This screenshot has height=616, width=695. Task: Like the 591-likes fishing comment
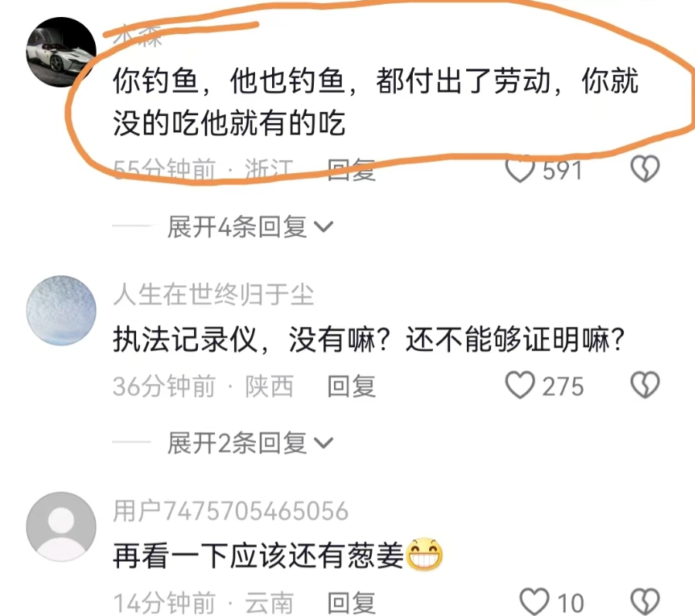520,169
